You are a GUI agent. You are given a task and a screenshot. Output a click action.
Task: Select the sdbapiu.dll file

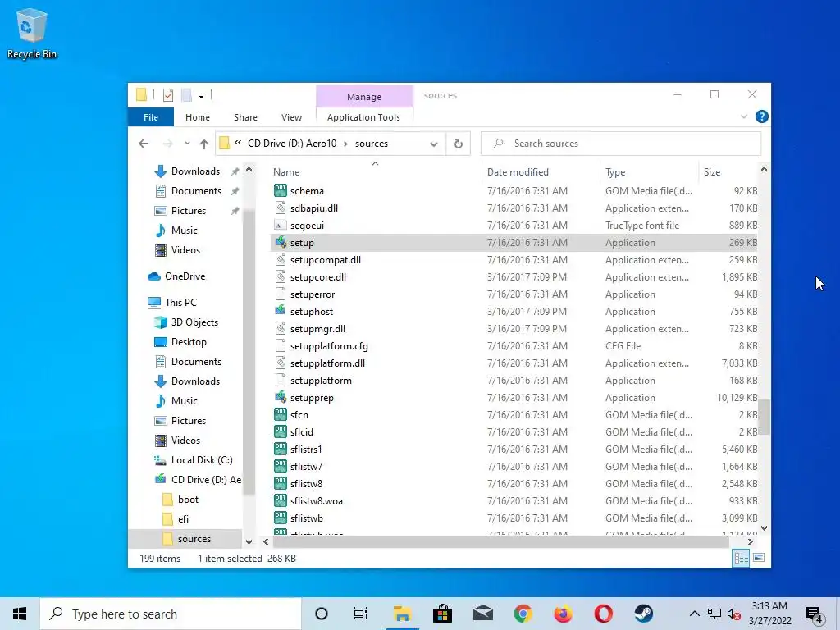[x=314, y=208]
